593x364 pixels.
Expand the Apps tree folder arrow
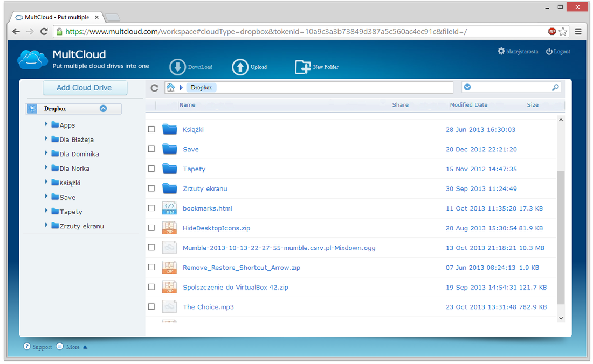(46, 124)
